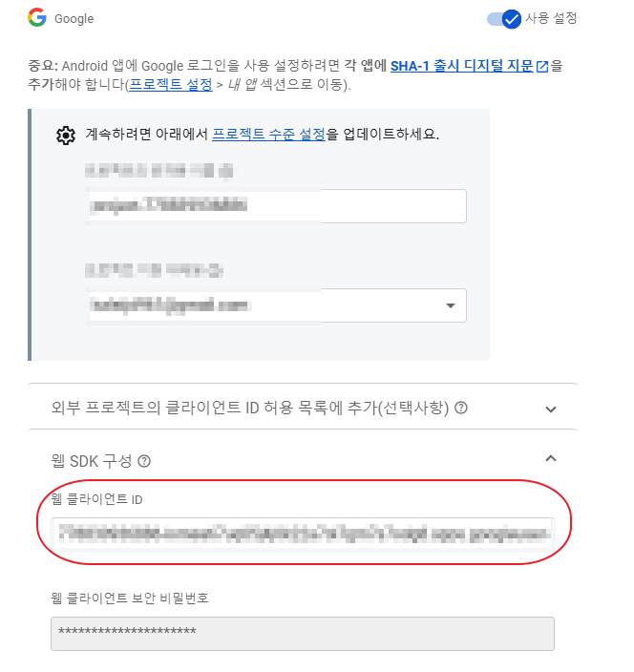Open the SHA-1 출시 디지털 지문 link
The height and width of the screenshot is (672, 634).
[x=462, y=66]
